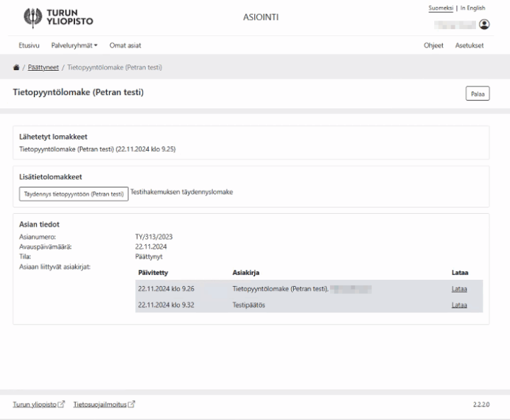This screenshot has height=420, width=510.
Task: Go to Etusivu in navigation bar
Action: (29, 45)
